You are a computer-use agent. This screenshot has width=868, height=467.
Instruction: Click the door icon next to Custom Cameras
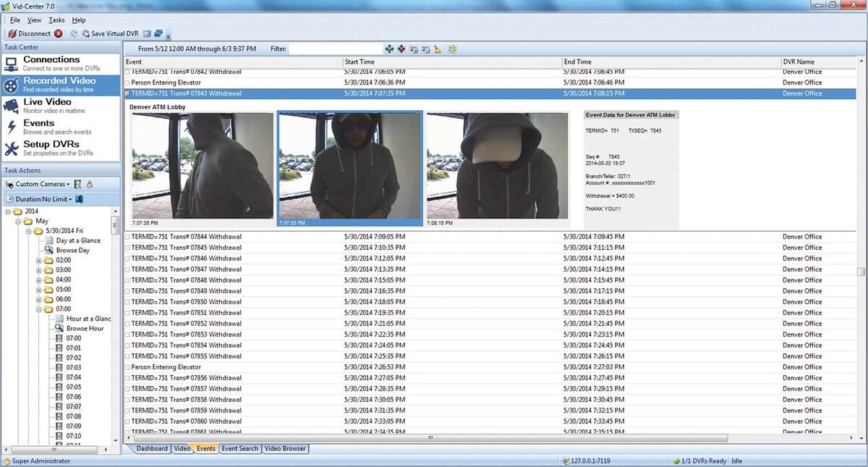(x=78, y=184)
